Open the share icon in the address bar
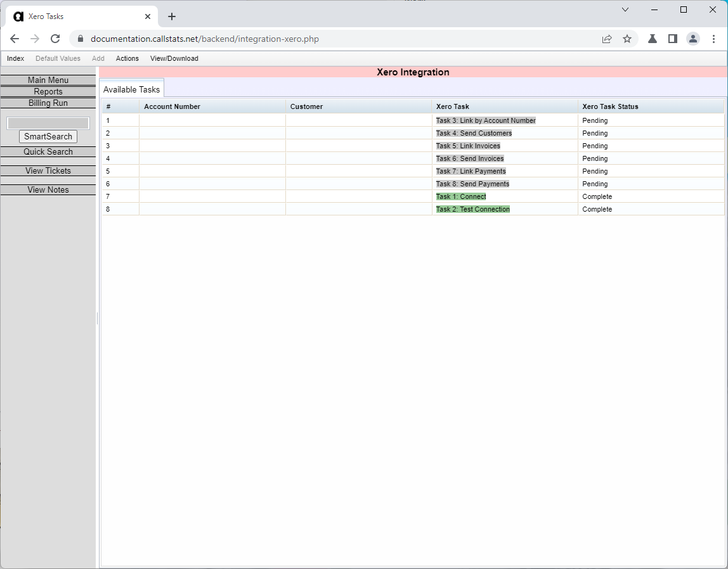 tap(607, 39)
